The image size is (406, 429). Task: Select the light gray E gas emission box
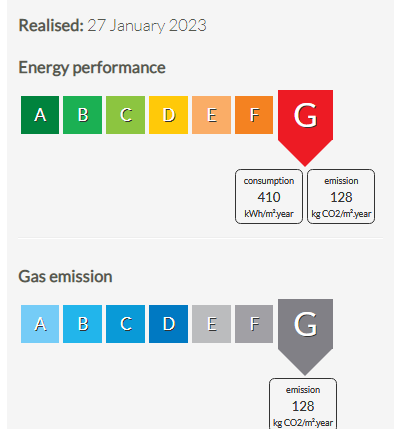[211, 324]
